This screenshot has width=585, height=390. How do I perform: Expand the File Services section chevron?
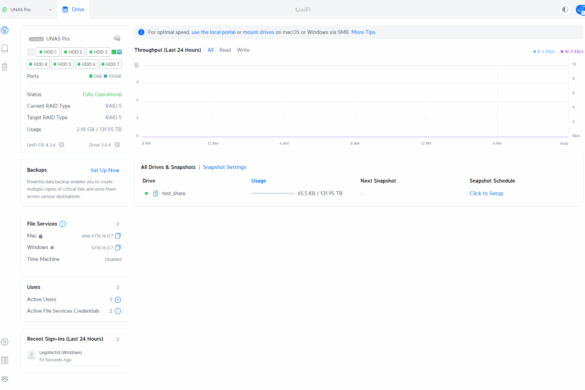tap(118, 224)
